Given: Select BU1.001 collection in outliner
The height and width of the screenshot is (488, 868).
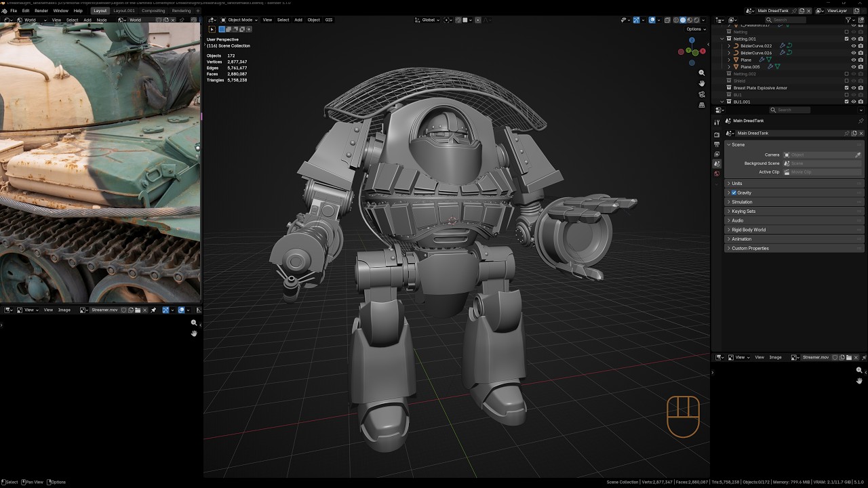Looking at the screenshot, I should click(742, 102).
